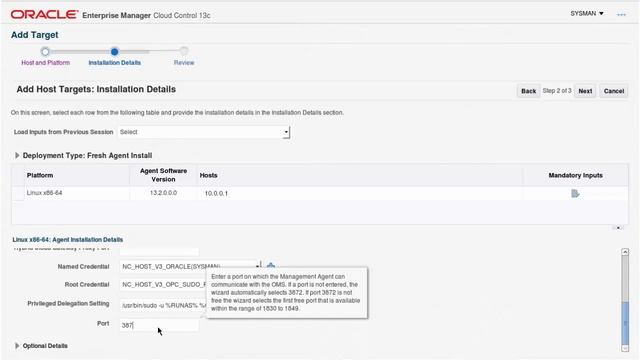Click the Hosts column header
640x360 pixels.
(x=208, y=176)
